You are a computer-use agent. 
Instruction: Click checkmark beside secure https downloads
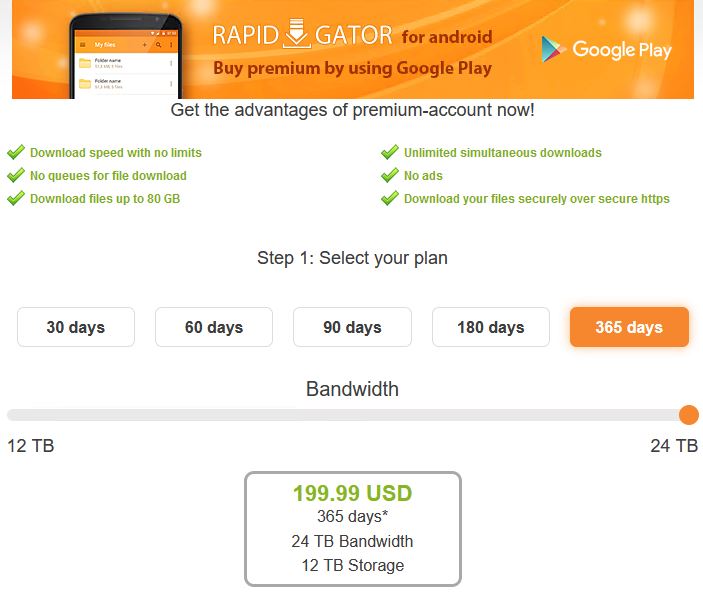[390, 198]
